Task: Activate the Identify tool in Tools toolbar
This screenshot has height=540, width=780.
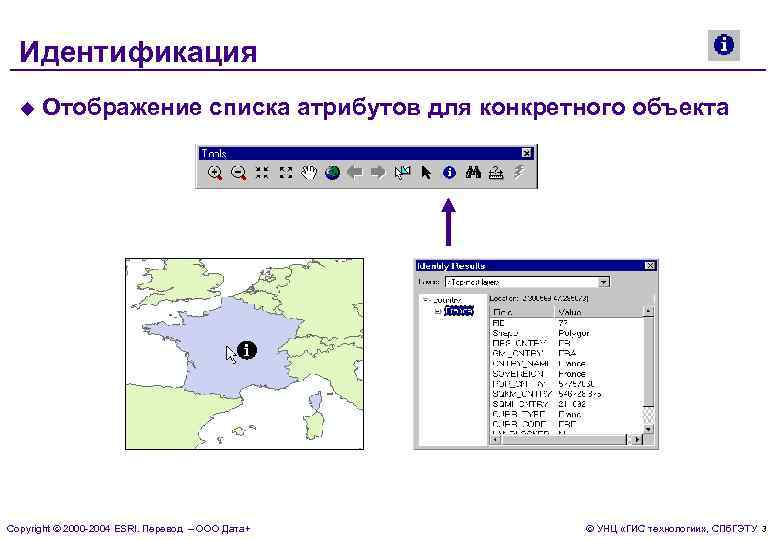Action: [x=449, y=173]
